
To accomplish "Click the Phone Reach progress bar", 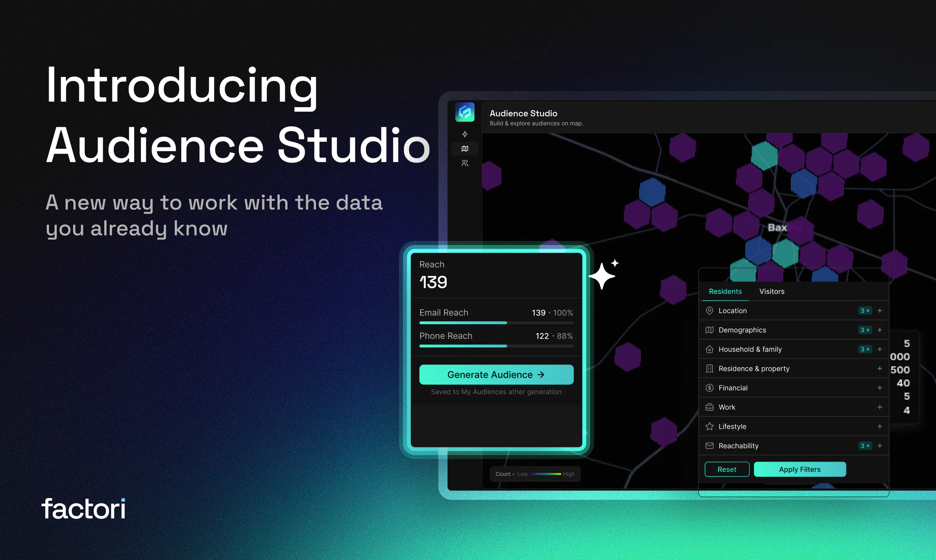I will click(496, 346).
